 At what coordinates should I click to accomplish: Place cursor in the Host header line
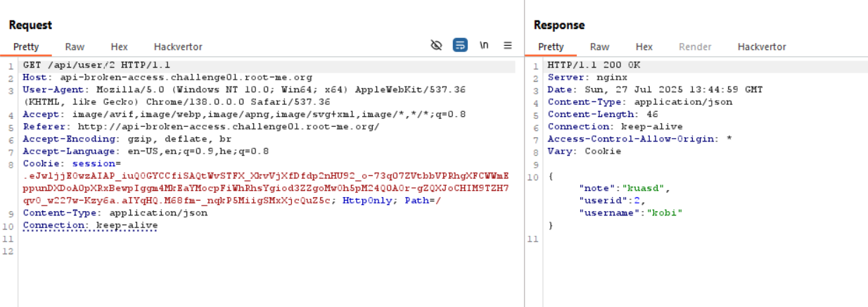pos(167,77)
